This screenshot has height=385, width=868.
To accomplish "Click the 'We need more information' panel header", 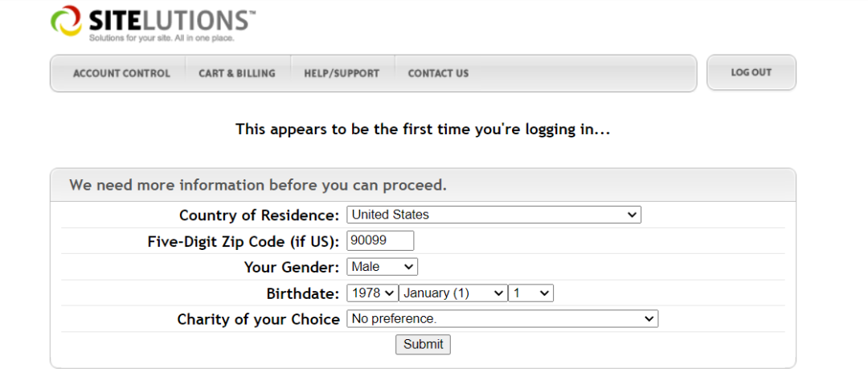I will [x=258, y=186].
